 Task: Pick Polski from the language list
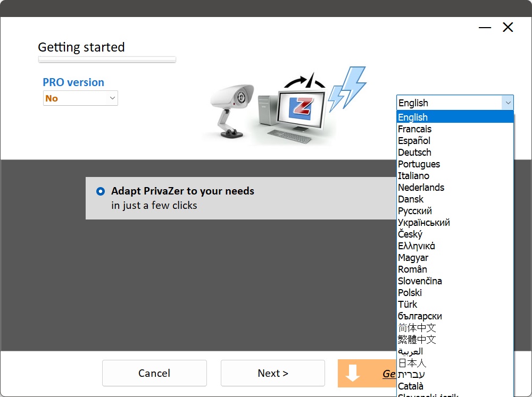410,293
